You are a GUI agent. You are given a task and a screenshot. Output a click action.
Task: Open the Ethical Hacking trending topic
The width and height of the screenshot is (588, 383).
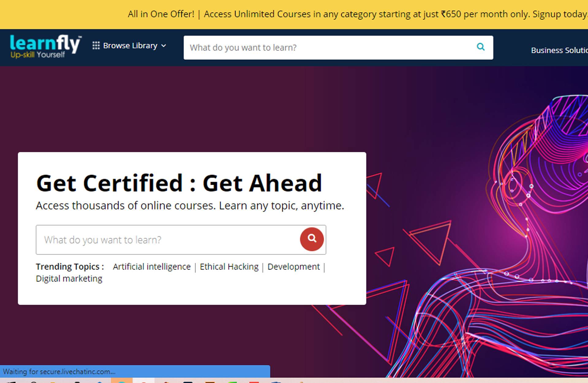(229, 267)
